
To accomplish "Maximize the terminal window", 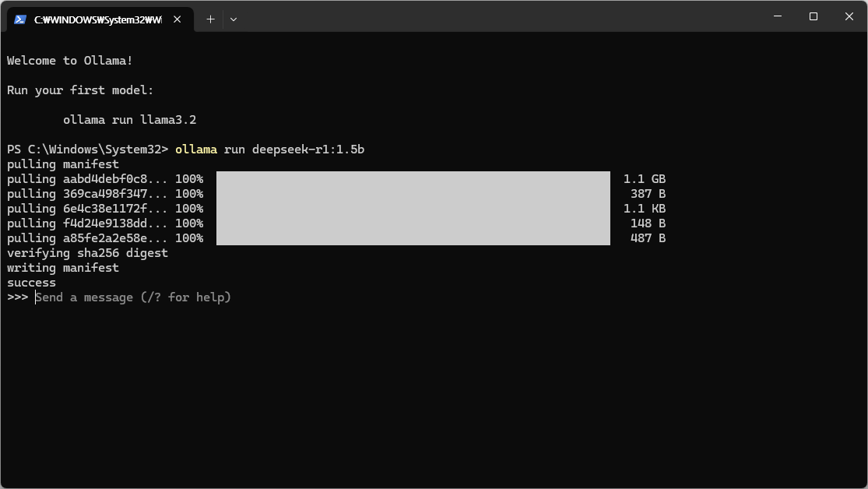I will 814,16.
